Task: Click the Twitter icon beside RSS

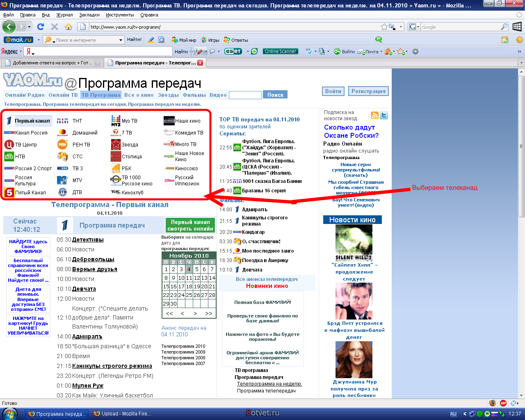Action: (x=384, y=115)
